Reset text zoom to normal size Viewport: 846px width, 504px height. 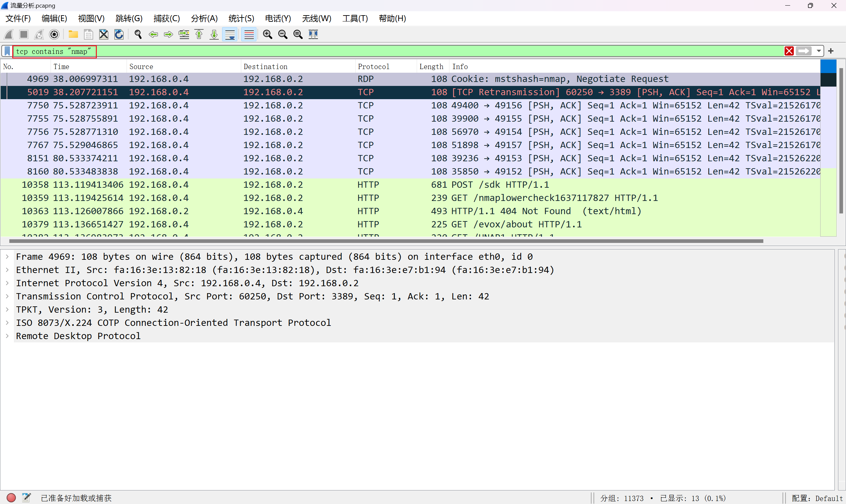298,34
